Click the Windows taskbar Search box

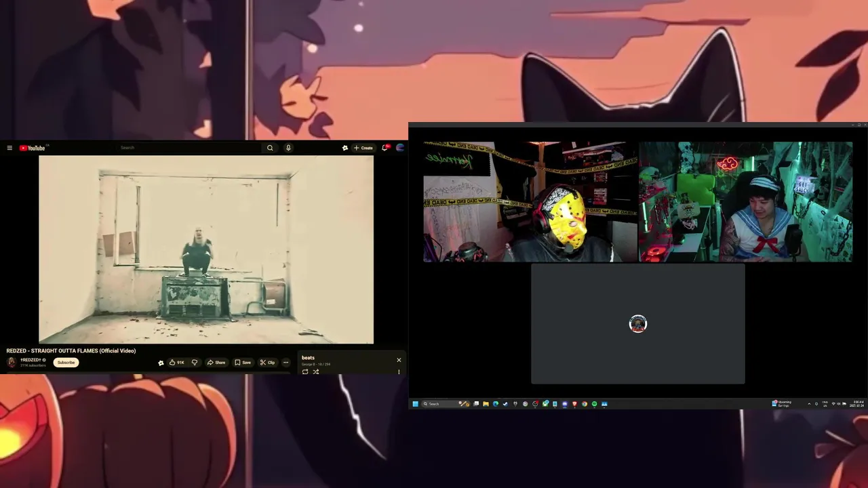(x=446, y=404)
